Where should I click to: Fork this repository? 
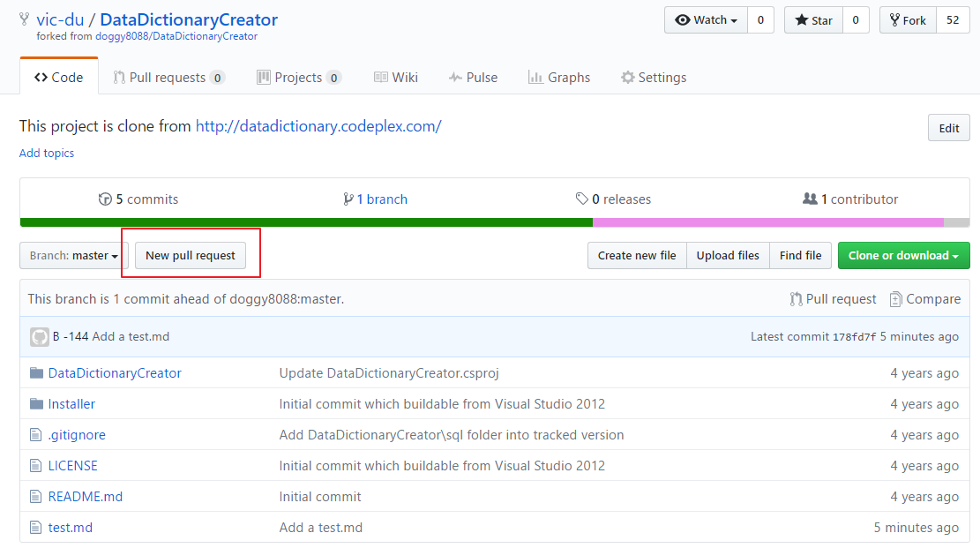[x=908, y=20]
